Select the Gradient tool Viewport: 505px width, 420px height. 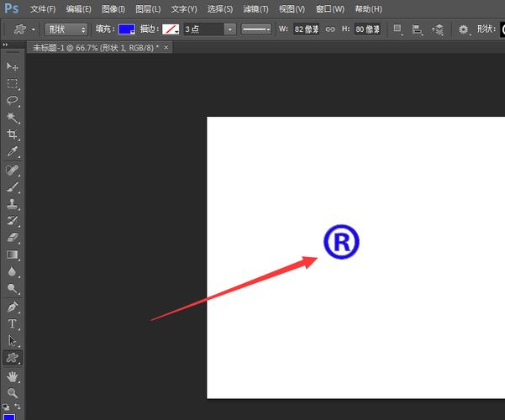(x=13, y=255)
